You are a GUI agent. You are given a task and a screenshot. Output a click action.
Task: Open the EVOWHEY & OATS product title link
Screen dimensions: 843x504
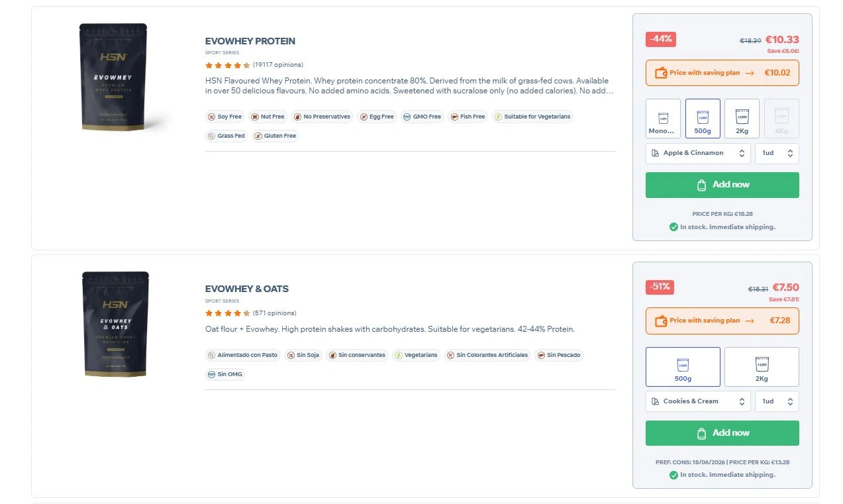[247, 289]
